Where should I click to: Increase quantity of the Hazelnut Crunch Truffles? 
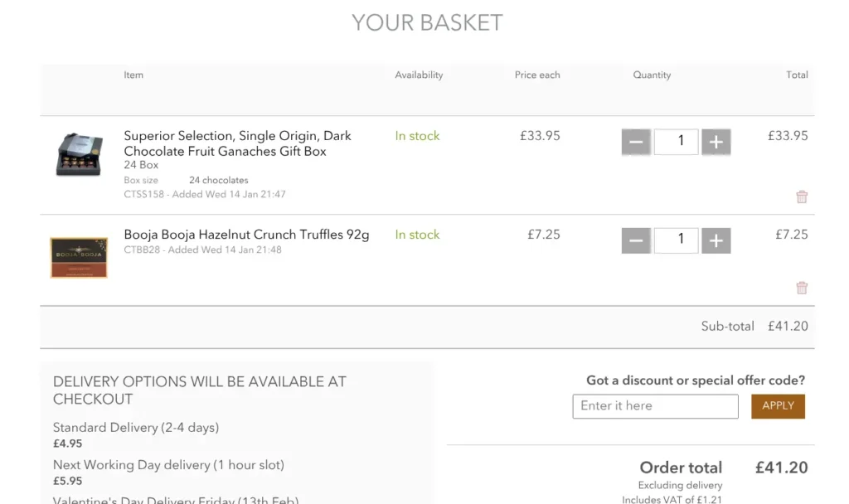point(716,240)
